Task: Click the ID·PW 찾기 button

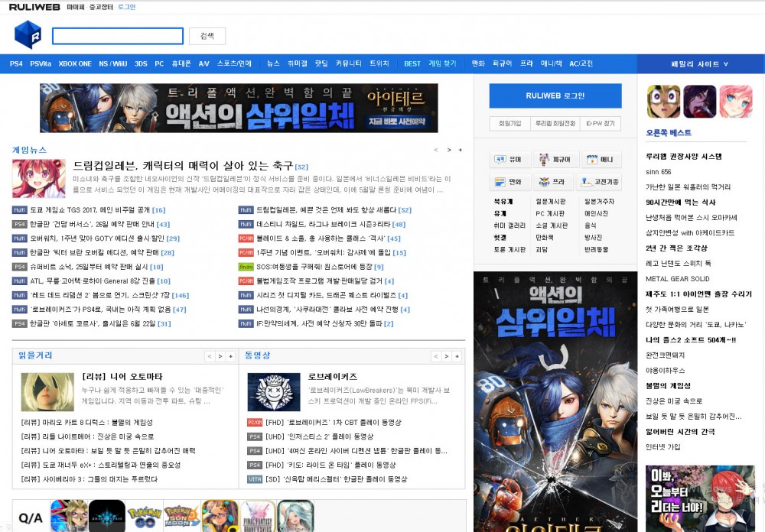Action: coord(601,124)
